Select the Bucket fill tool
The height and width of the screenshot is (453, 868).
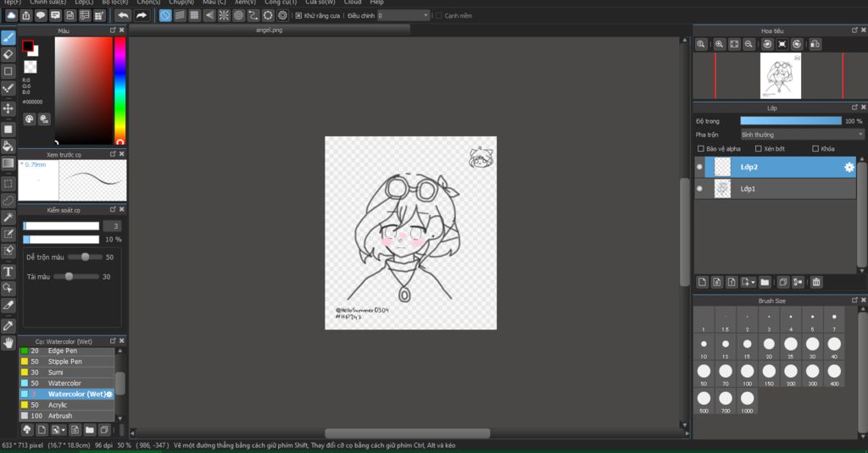8,146
